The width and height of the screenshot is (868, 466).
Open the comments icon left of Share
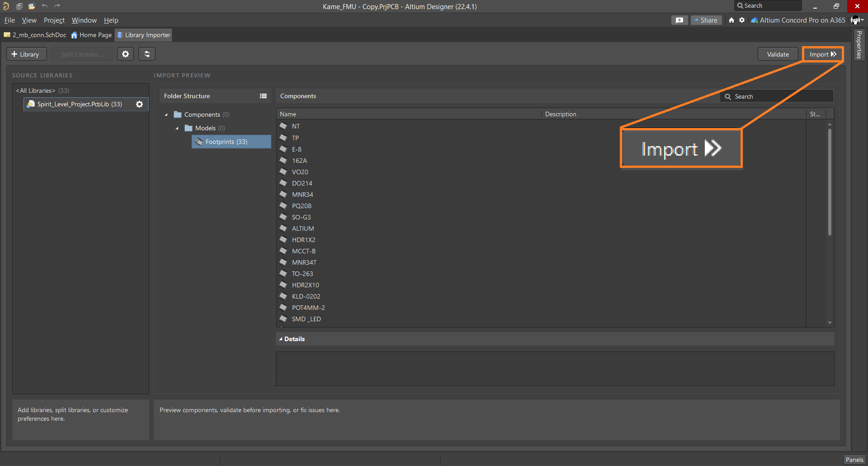tap(679, 20)
